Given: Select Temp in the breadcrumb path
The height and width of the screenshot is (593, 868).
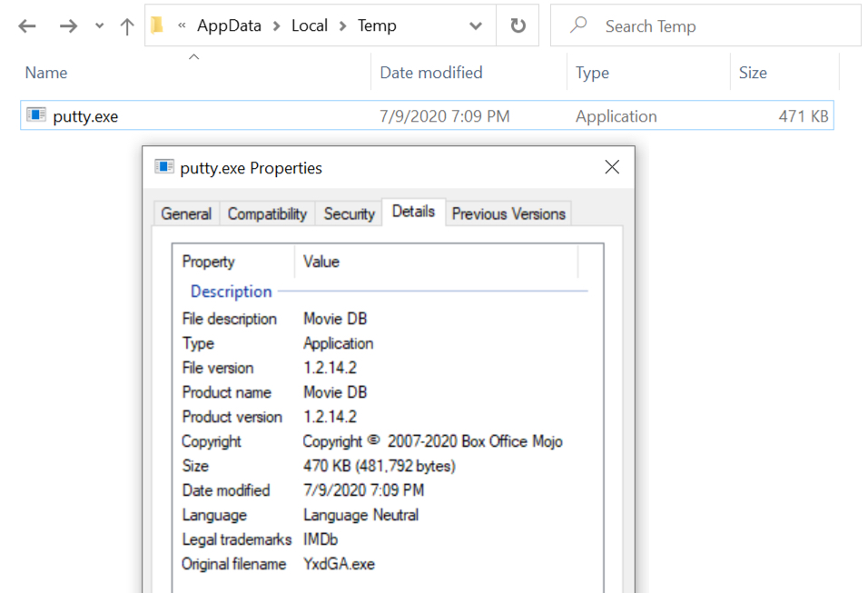Looking at the screenshot, I should [x=377, y=25].
